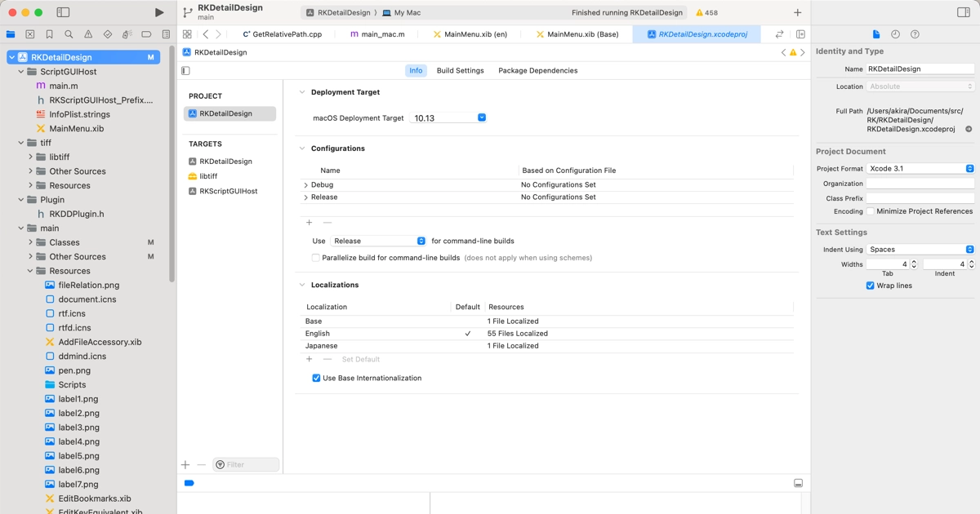The width and height of the screenshot is (980, 514).
Task: Open the Test navigator diamond icon
Action: pyautogui.click(x=108, y=34)
